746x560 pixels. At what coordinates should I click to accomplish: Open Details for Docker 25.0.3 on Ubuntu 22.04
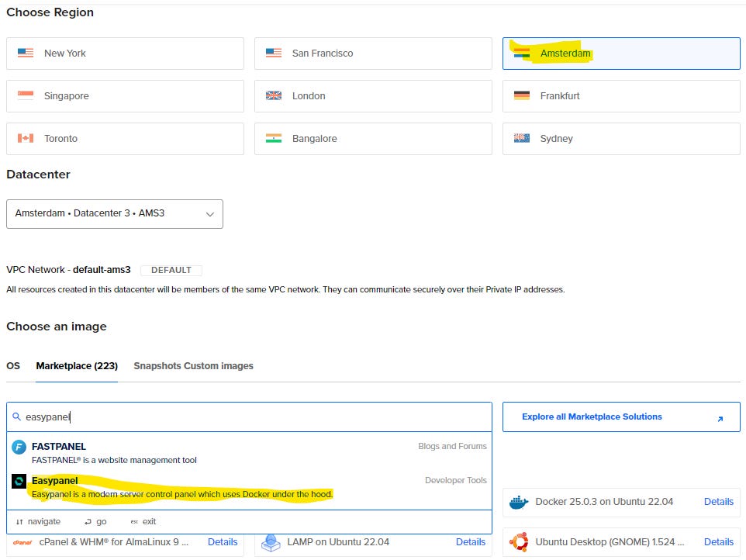tap(718, 502)
